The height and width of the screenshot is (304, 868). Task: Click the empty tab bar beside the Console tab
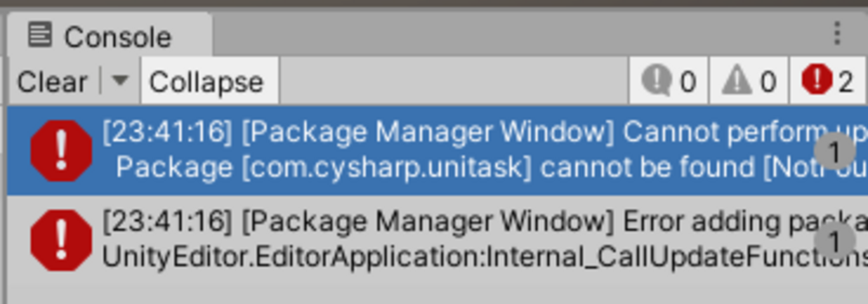(521, 33)
